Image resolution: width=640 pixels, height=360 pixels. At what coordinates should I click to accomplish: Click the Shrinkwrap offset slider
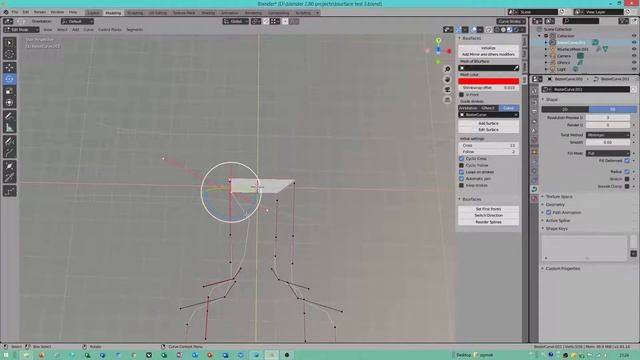[489, 88]
